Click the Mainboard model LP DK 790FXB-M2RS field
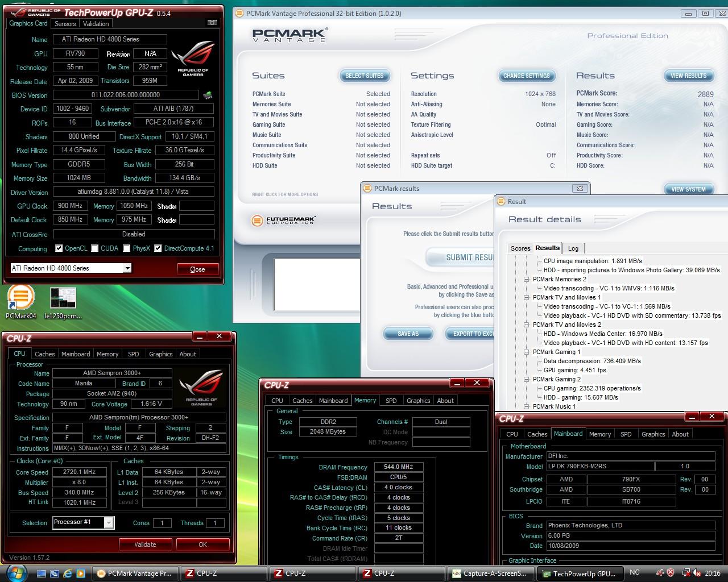The image size is (728, 582). [599, 466]
